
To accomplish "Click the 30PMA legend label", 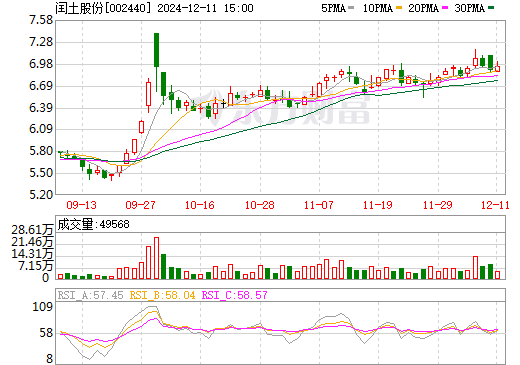I will 469,8.
